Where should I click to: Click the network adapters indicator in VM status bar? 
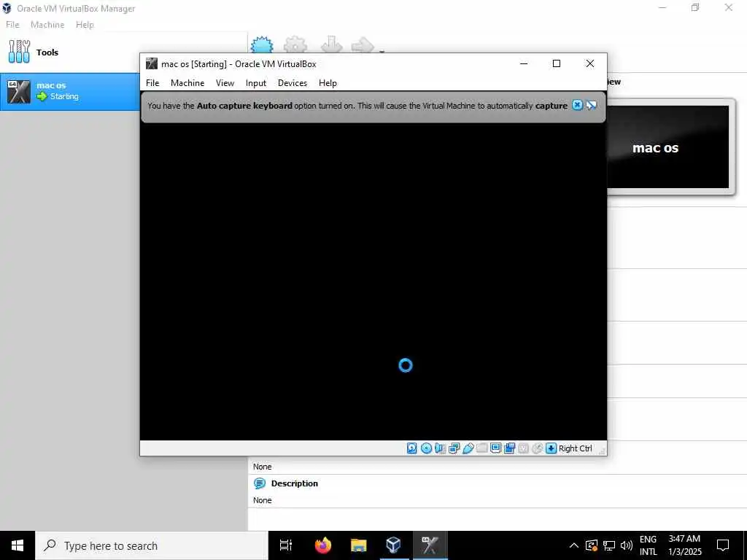(454, 448)
